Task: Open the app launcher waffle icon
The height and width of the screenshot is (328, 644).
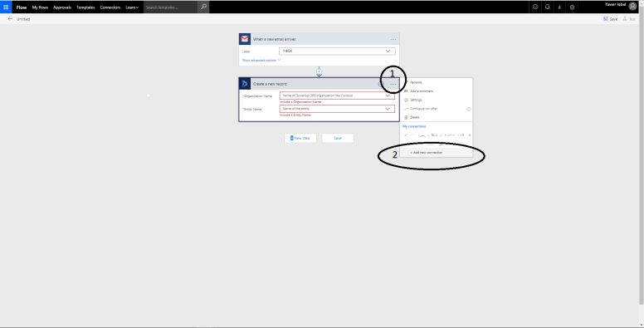Action: pos(6,7)
